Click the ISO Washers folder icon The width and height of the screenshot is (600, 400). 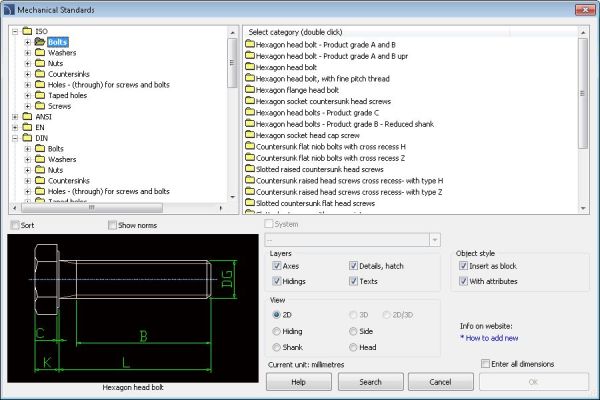[x=40, y=52]
